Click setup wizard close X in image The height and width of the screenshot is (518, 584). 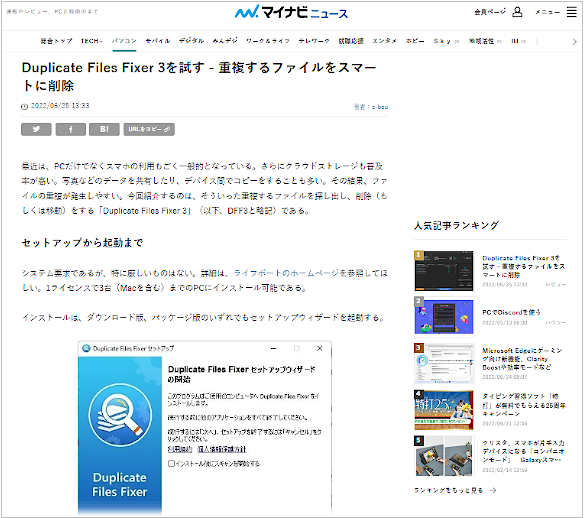[x=320, y=349]
